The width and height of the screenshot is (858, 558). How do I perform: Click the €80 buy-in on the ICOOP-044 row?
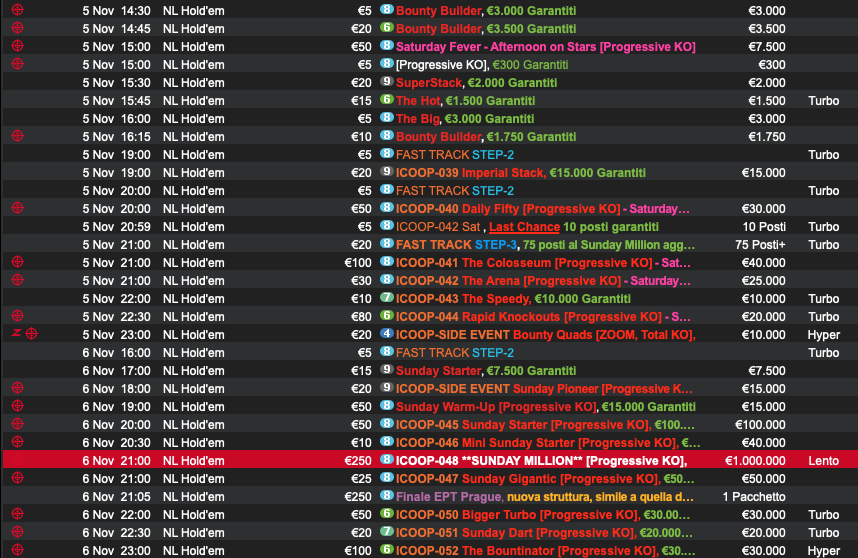coord(361,317)
